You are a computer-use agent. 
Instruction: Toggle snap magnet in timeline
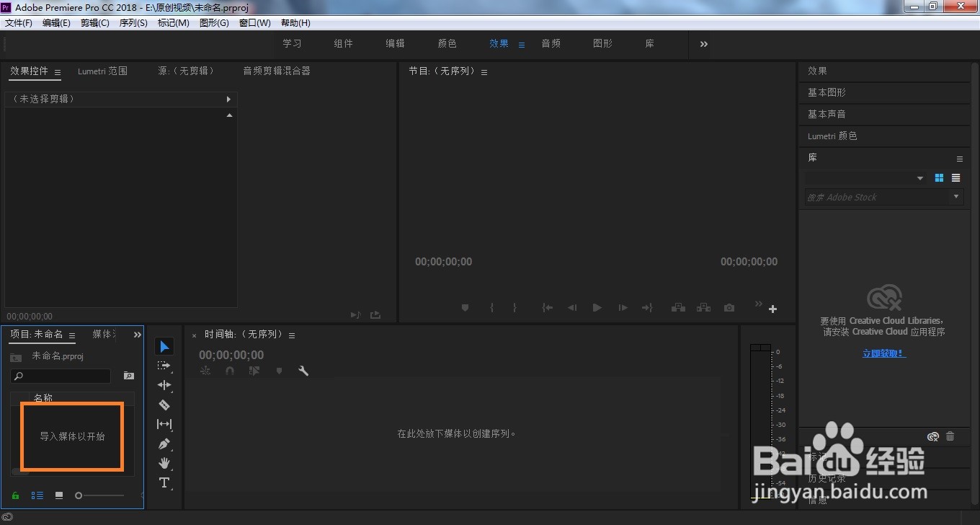pyautogui.click(x=230, y=371)
